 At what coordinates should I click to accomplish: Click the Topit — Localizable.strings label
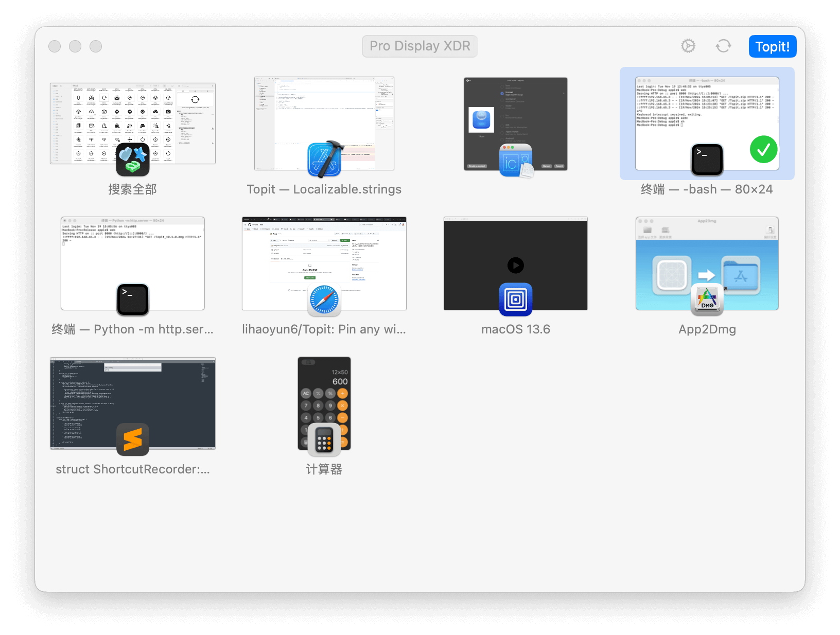point(324,189)
